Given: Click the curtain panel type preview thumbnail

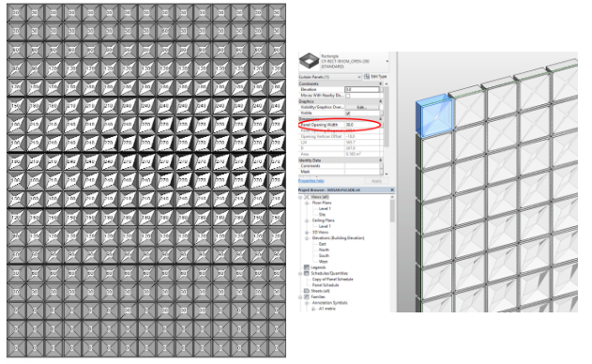Looking at the screenshot, I should click(309, 61).
